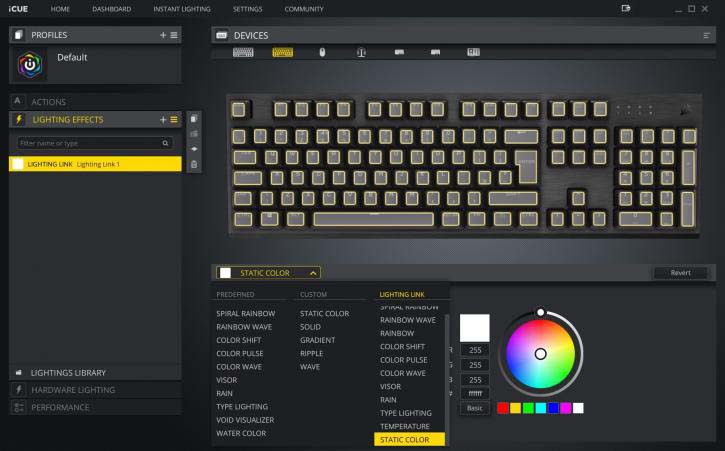Choose Gradient from the Custom effects list

[x=318, y=340]
